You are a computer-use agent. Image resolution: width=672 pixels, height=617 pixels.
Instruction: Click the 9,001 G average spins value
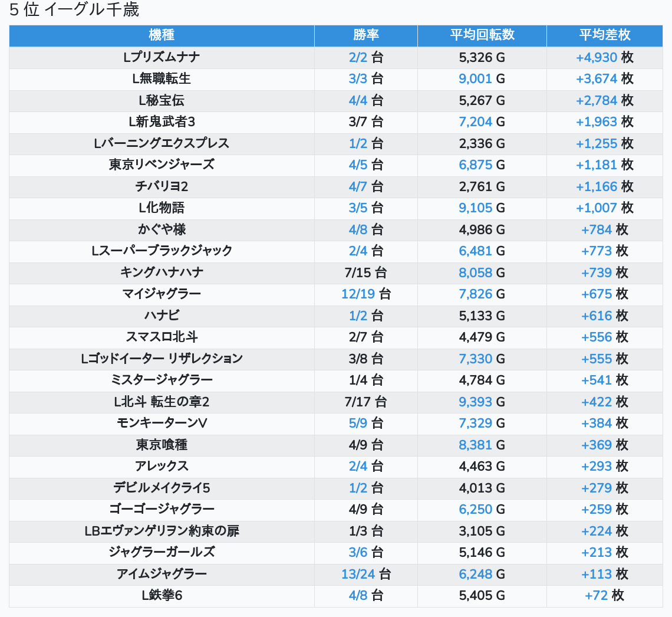tap(482, 78)
